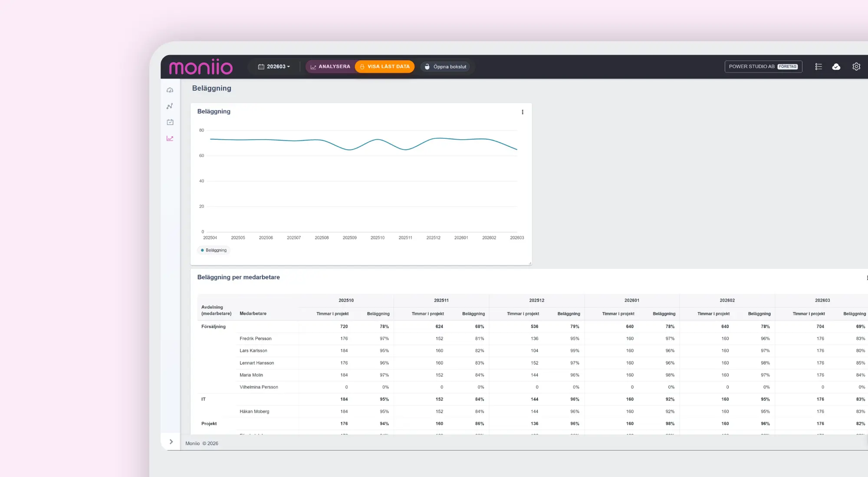
Task: Select the pink line chart icon in the sidebar
Action: click(170, 139)
